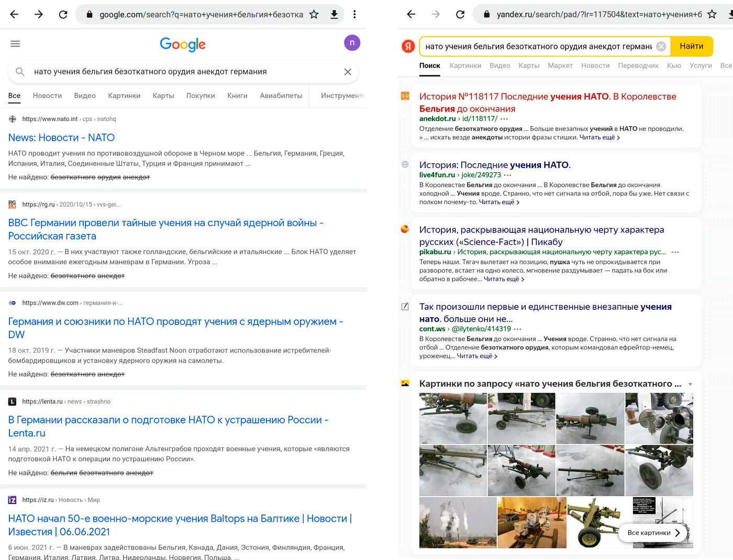Open first recoilless gun image thumbnail in Yandex
The height and width of the screenshot is (560, 733).
tap(453, 419)
